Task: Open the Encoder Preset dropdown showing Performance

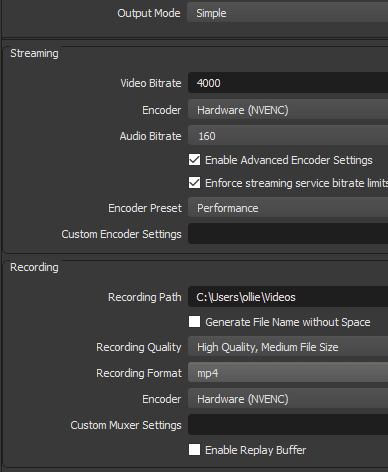Action: 288,208
